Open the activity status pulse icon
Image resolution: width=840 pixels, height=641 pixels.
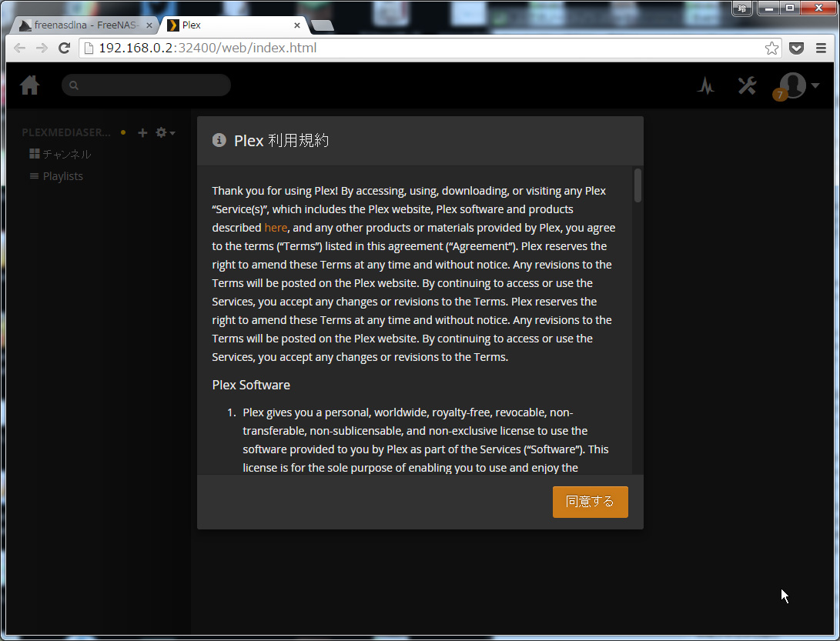pyautogui.click(x=706, y=85)
